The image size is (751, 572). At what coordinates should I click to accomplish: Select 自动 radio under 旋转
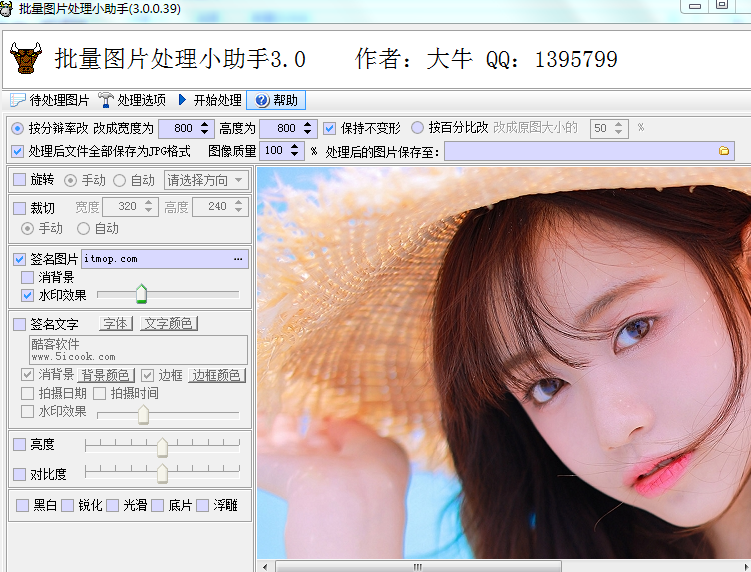119,181
